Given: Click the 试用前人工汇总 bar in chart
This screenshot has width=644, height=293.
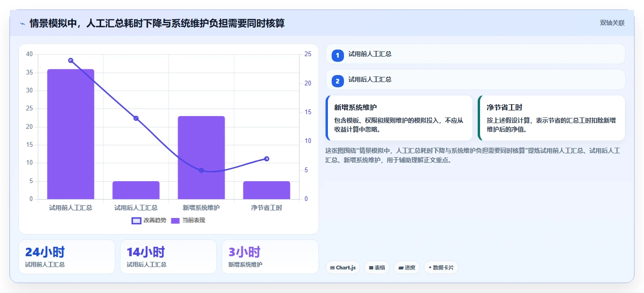Looking at the screenshot, I should 70,134.
